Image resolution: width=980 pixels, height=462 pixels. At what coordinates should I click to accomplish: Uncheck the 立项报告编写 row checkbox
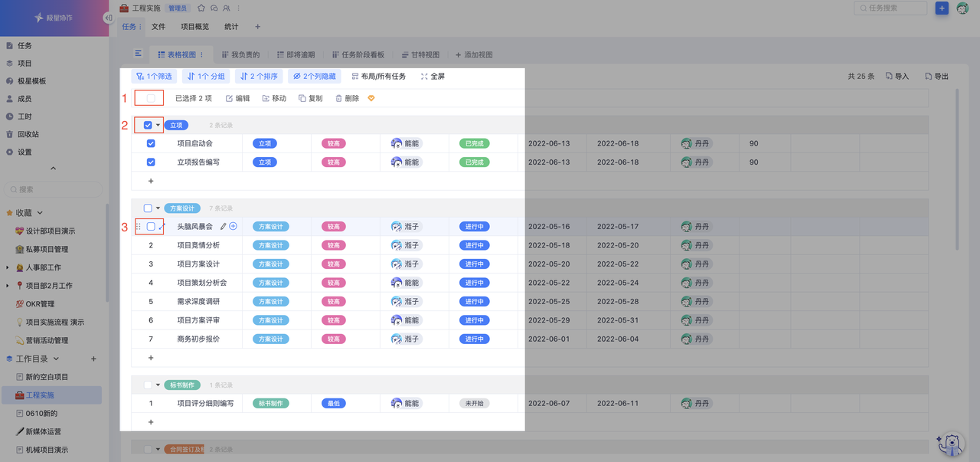click(x=151, y=162)
